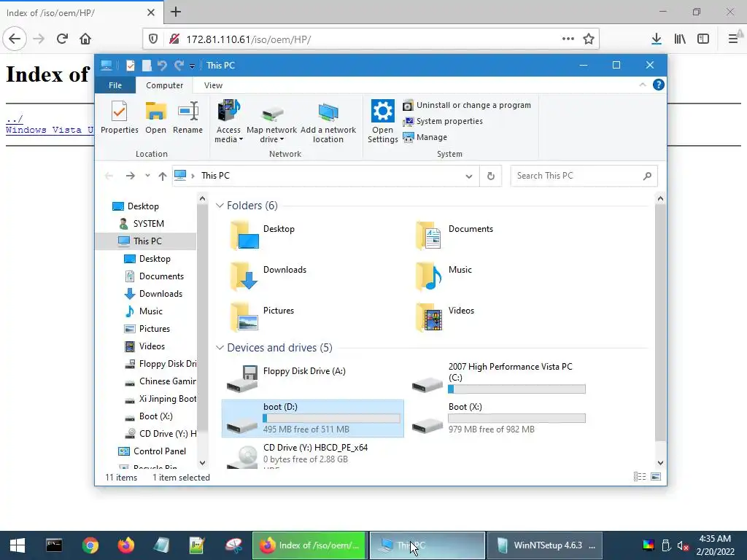Select the boot (D:) drive
This screenshot has width=747, height=560.
click(312, 419)
